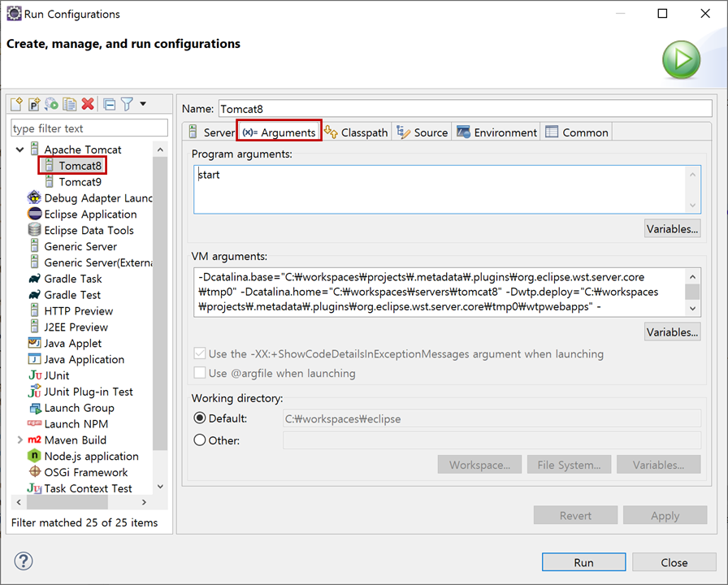Select the Tomcat9 configuration
The image size is (728, 585).
80,182
